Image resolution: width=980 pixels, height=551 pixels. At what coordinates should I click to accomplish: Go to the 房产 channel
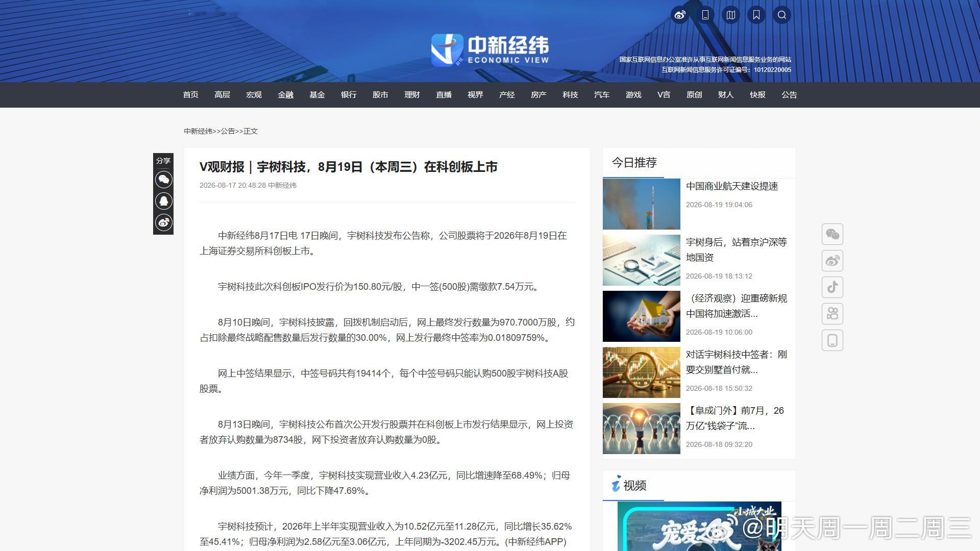click(x=539, y=95)
